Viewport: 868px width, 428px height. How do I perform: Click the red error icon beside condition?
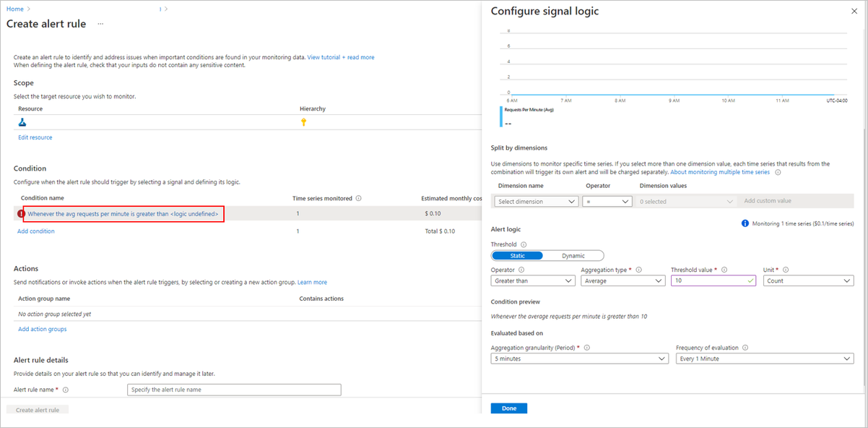click(21, 213)
